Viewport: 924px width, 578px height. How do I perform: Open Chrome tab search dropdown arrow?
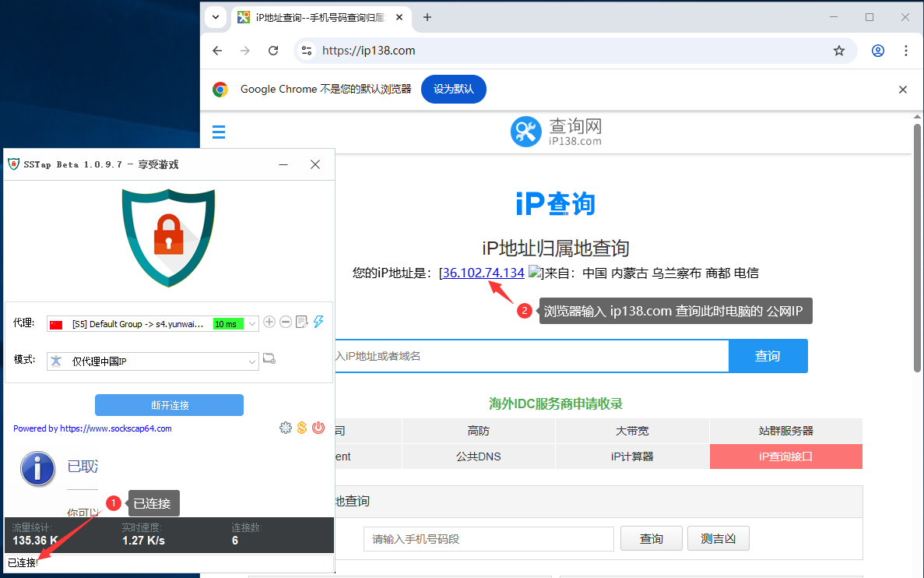pos(216,17)
